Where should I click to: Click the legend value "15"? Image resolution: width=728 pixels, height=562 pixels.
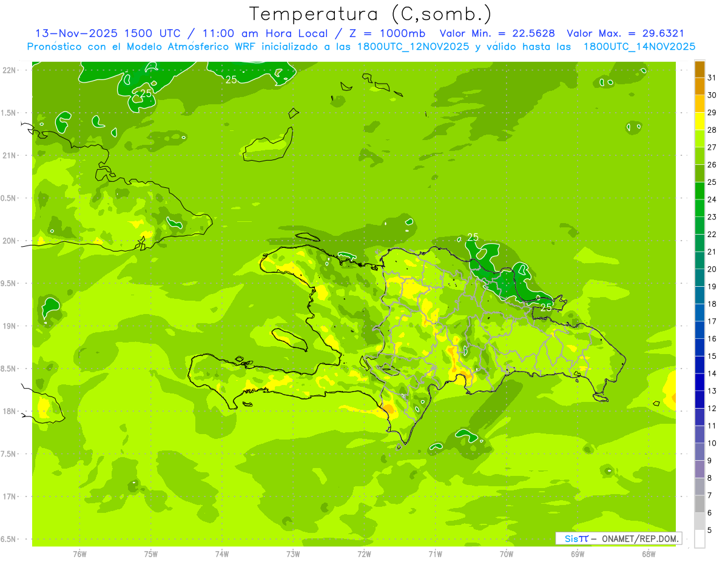(712, 356)
